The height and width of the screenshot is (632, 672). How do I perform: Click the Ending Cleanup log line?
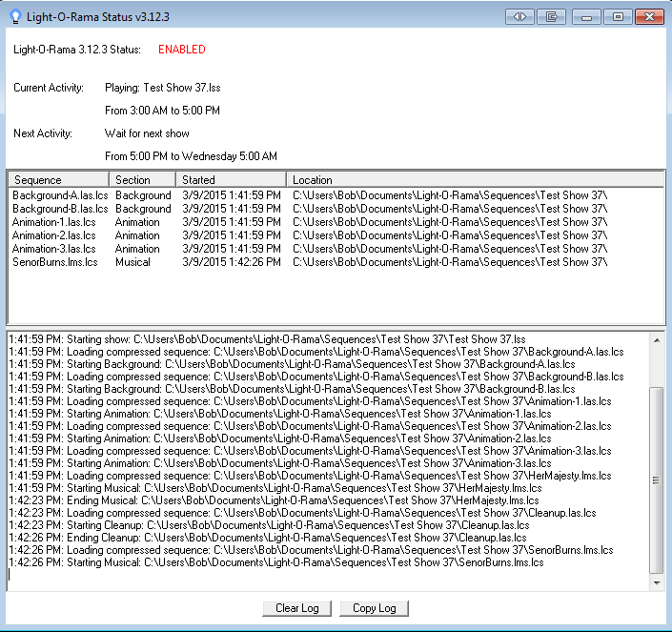click(x=268, y=538)
